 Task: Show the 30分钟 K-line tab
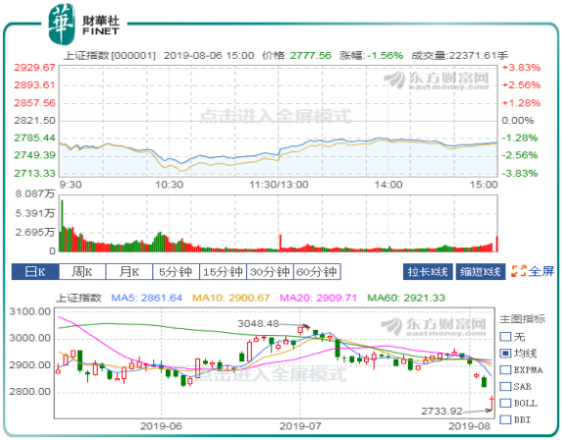point(270,272)
